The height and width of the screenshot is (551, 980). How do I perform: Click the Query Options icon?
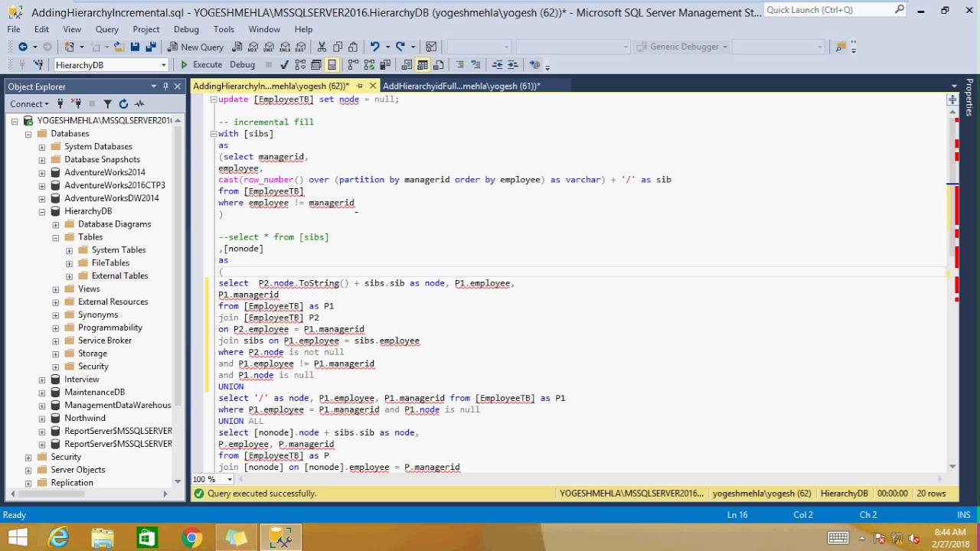click(316, 65)
